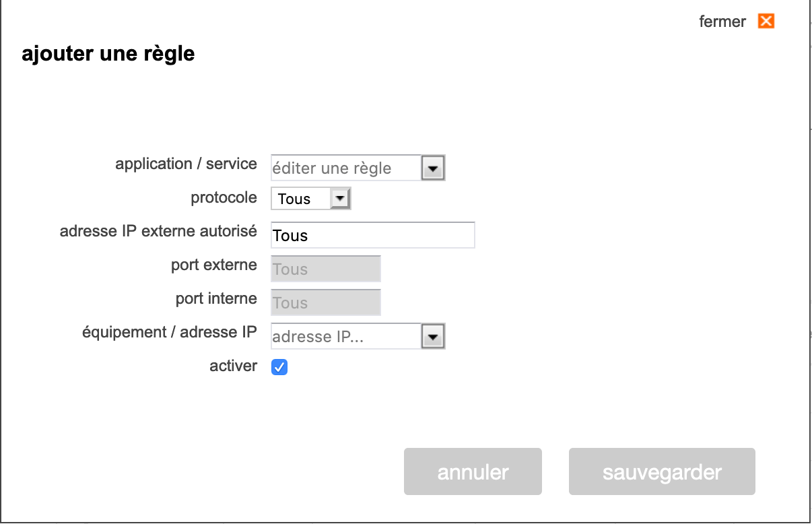Click the adresse IP externe autorisé field
Viewport: 812px width, 524px height.
372,235
